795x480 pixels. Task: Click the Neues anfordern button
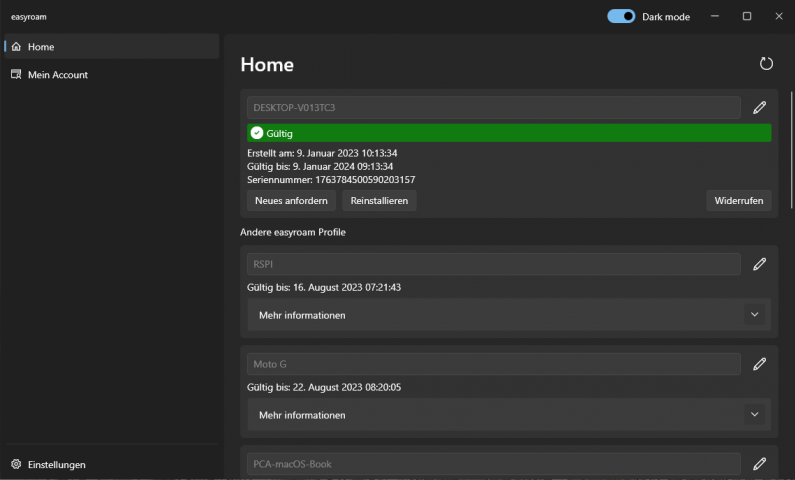(291, 201)
